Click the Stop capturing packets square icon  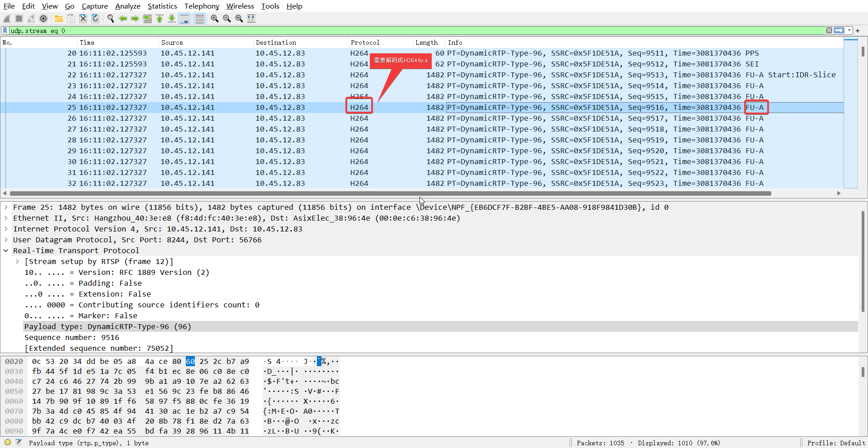click(19, 19)
